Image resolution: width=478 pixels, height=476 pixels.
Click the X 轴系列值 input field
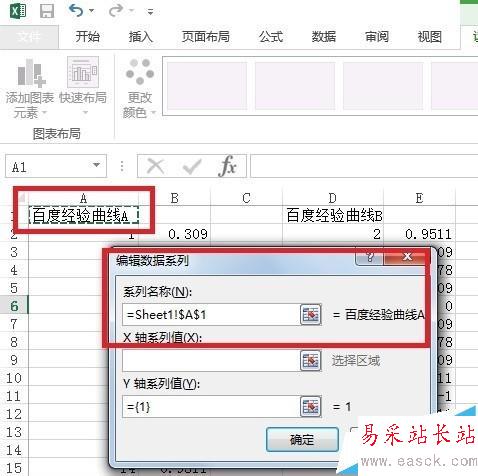(x=210, y=361)
